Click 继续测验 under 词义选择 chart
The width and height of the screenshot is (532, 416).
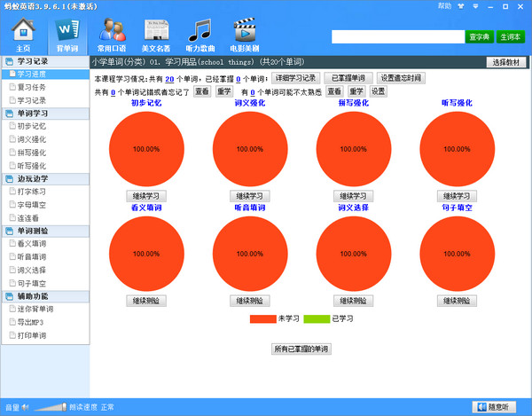click(354, 301)
